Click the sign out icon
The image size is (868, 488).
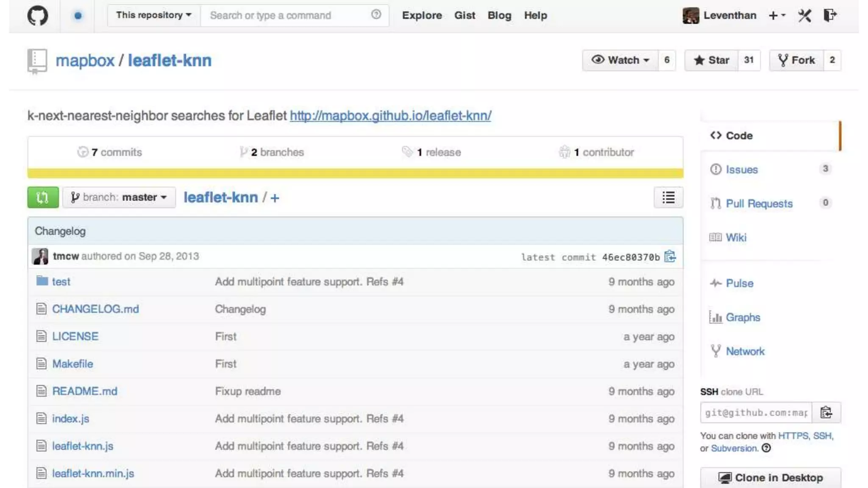click(829, 16)
